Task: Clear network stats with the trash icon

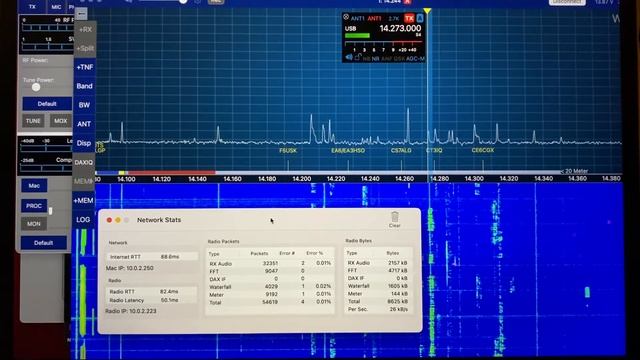Action: click(395, 217)
